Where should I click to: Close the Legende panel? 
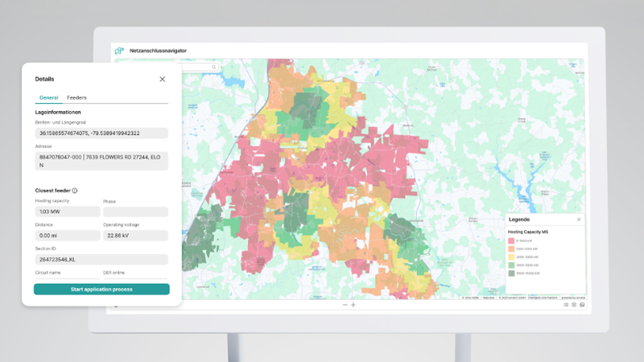pyautogui.click(x=578, y=220)
